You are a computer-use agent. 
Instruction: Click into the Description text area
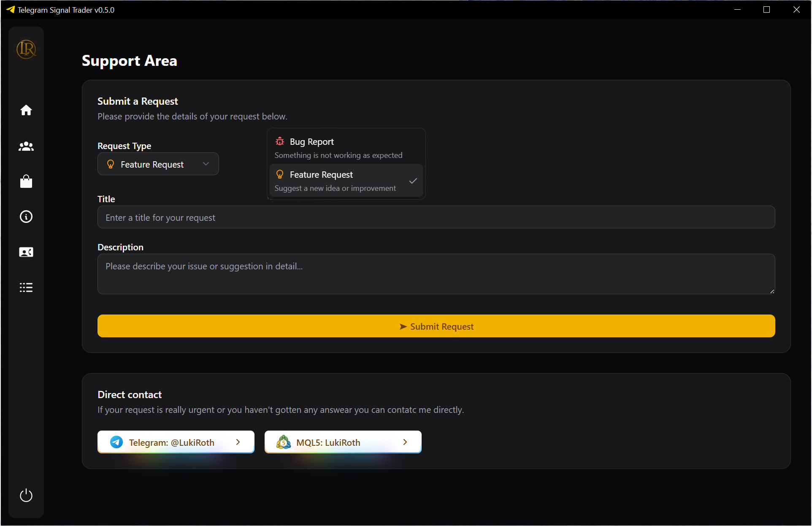(436, 274)
